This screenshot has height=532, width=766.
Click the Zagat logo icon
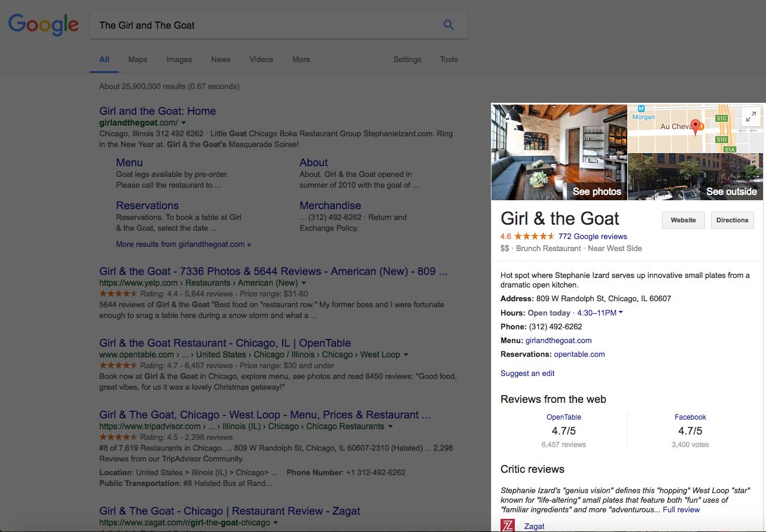[507, 525]
